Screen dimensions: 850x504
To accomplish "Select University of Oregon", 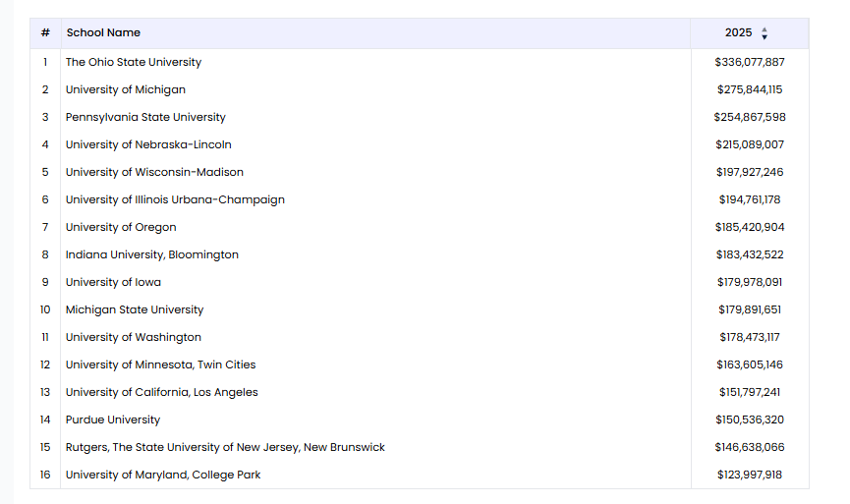I will (x=121, y=227).
